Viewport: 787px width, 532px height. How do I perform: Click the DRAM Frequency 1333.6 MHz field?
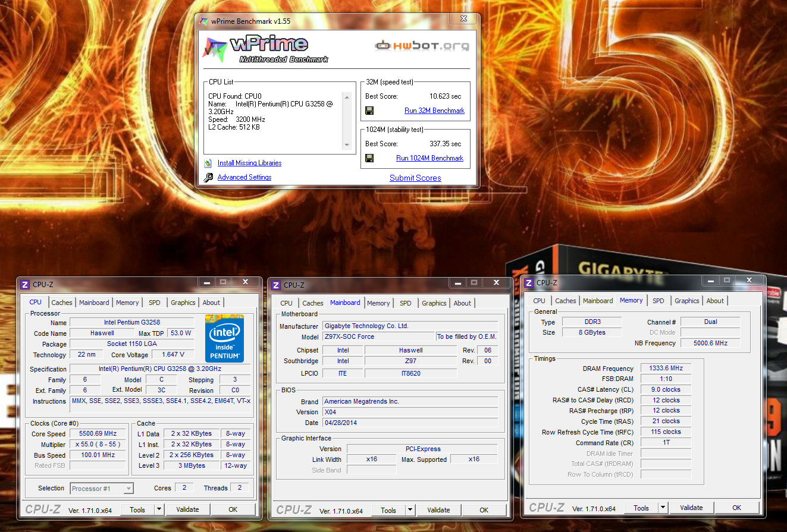click(x=666, y=369)
